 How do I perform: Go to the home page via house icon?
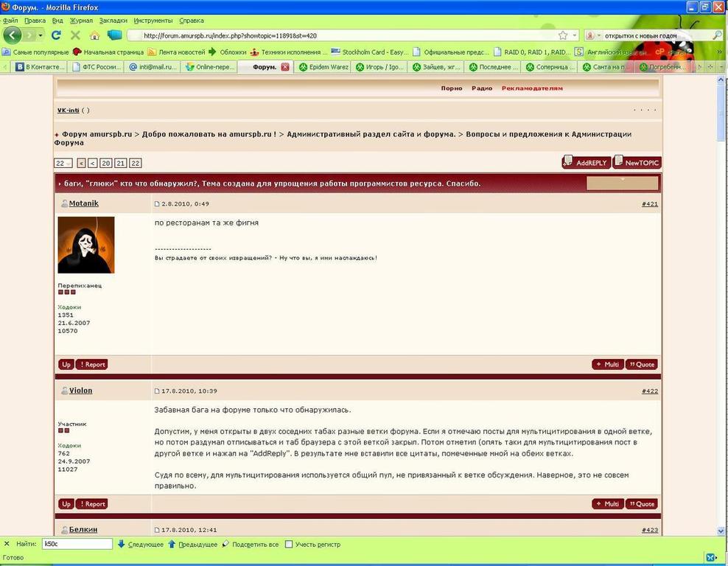coord(94,35)
